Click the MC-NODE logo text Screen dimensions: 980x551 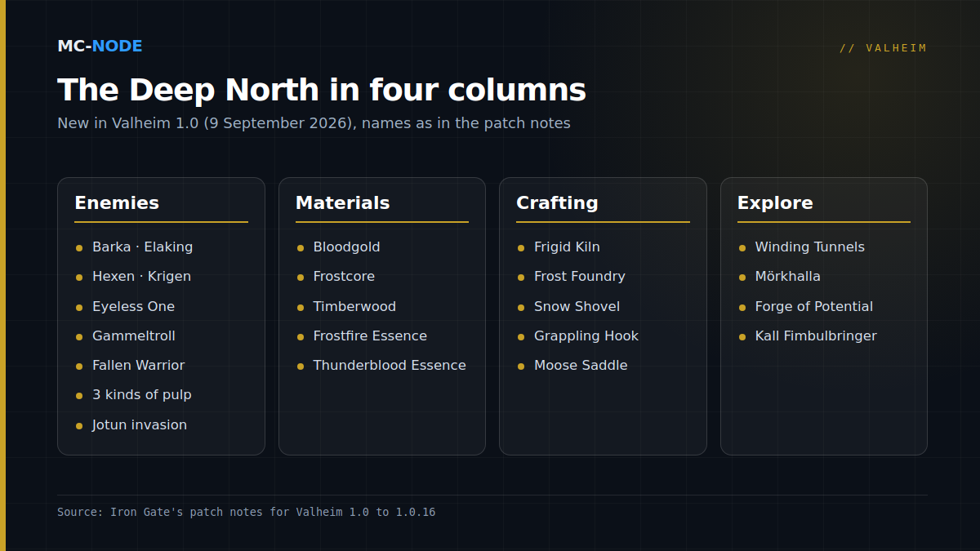click(100, 47)
